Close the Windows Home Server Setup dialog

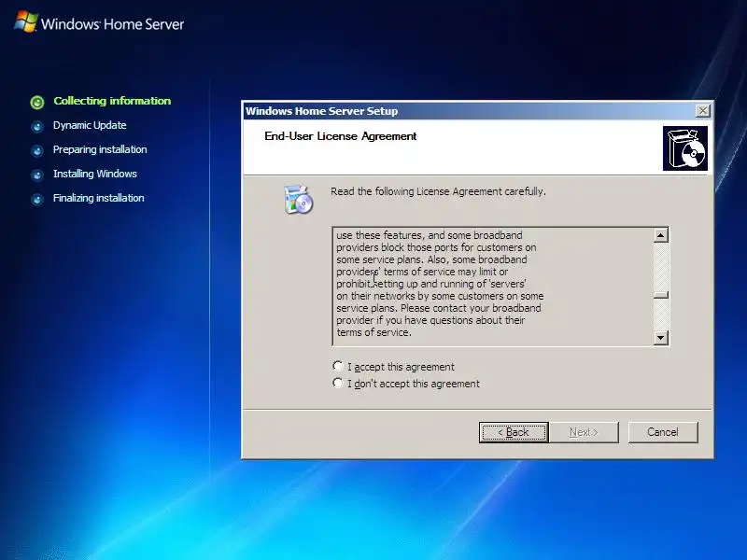(703, 111)
